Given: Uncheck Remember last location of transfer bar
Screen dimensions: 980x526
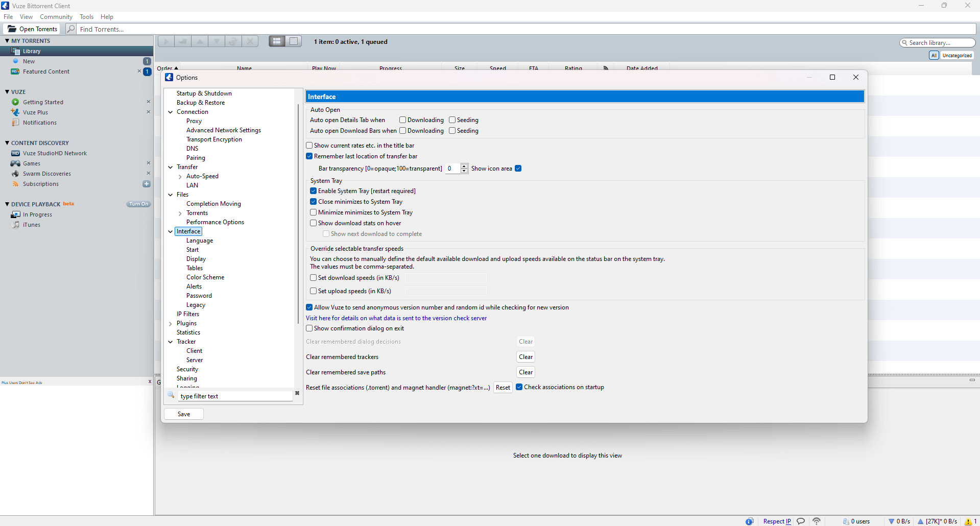Looking at the screenshot, I should [309, 156].
